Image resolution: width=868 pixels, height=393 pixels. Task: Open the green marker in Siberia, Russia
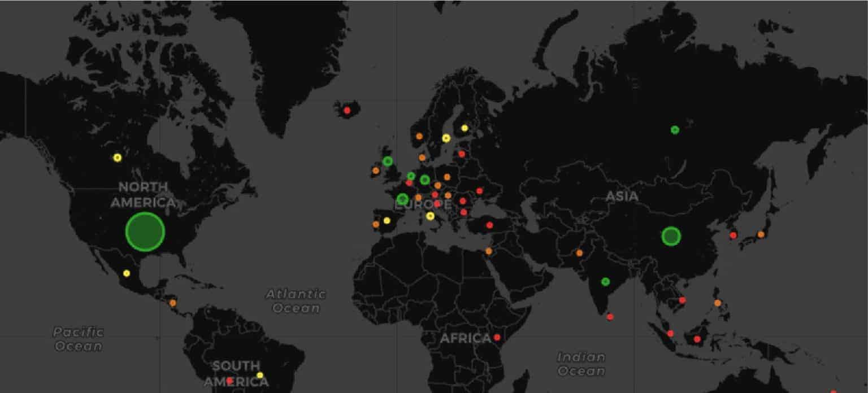point(675,130)
